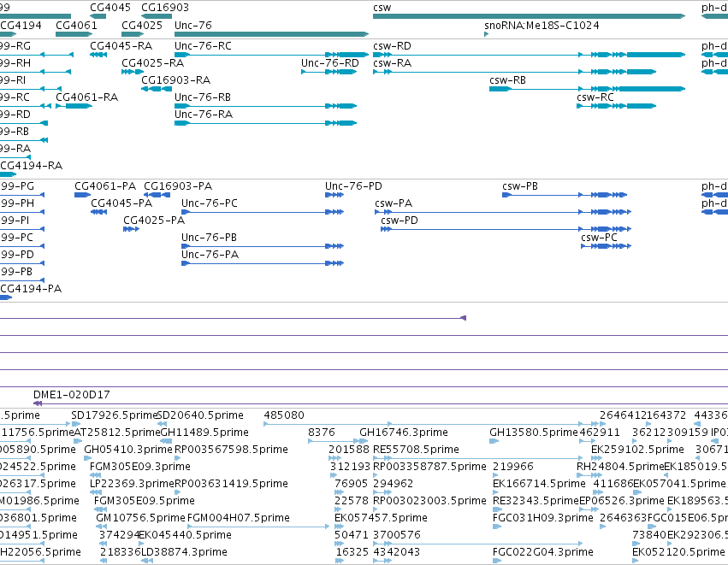Select the csw gene bar
The width and height of the screenshot is (728, 565).
[529, 16]
